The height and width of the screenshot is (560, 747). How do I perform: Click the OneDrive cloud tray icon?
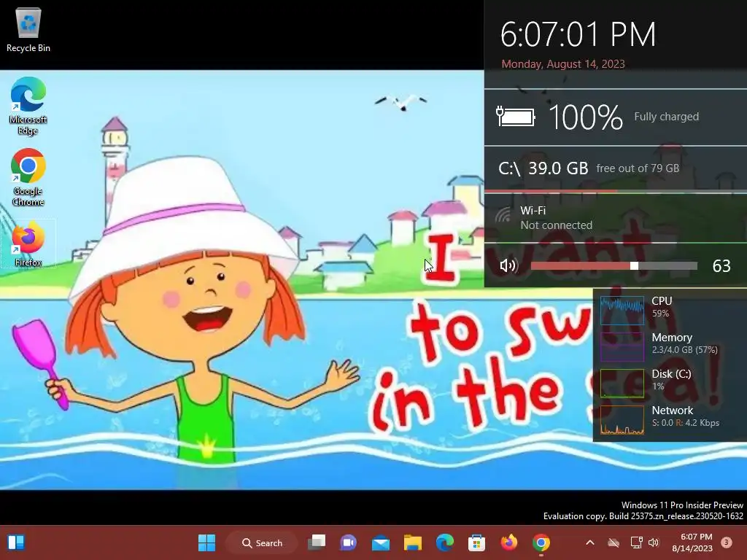(x=614, y=542)
